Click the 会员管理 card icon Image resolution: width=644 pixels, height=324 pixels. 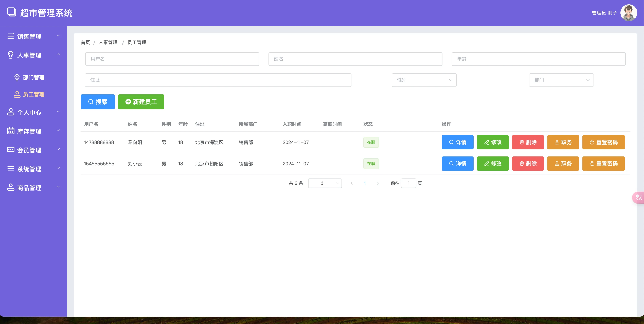pos(10,150)
